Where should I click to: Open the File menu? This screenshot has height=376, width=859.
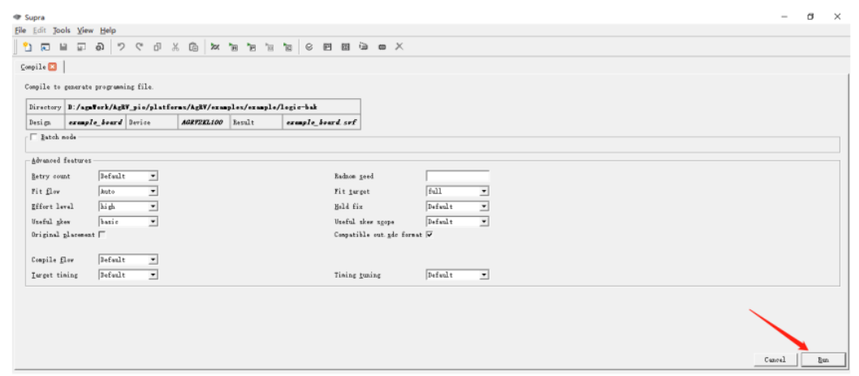[x=20, y=30]
